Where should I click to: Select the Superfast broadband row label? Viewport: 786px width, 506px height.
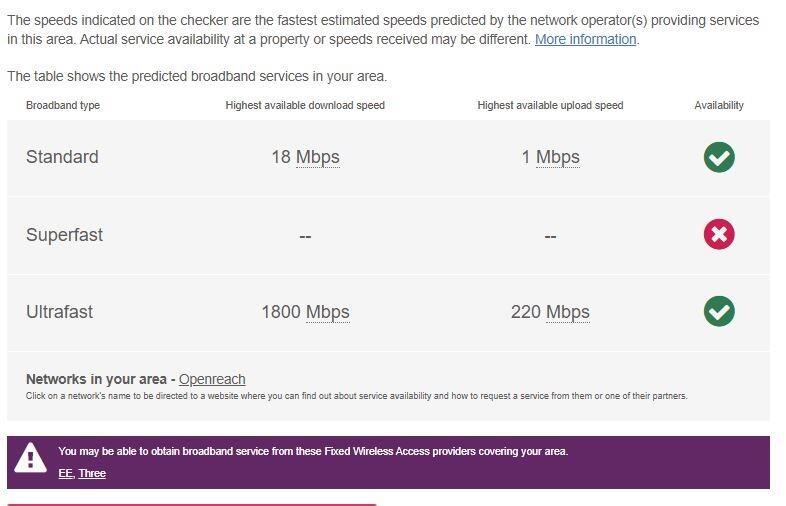(x=64, y=235)
